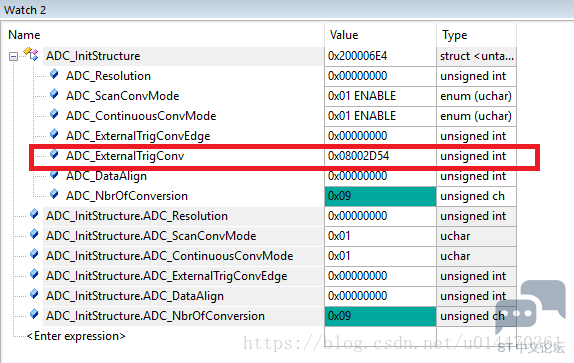574x363 pixels.
Task: Click the ADC_InitStructure struct icon
Action: (x=31, y=54)
